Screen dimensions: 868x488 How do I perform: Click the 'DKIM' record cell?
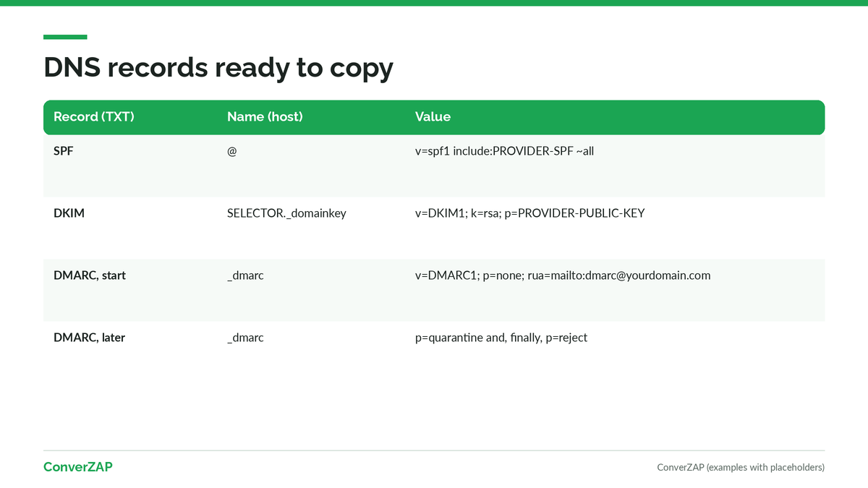[69, 213]
